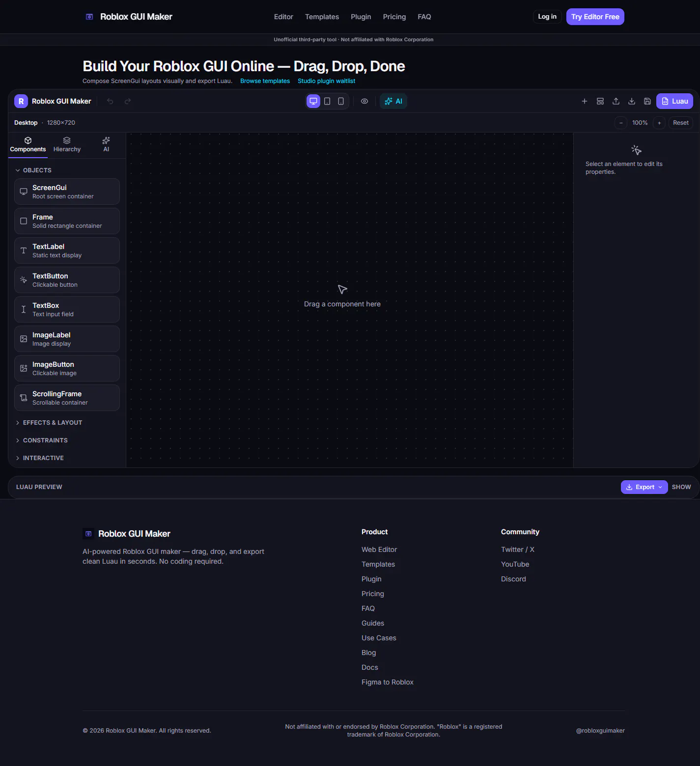Click the TextButton cursor-click icon
Viewport: 700px width, 766px height.
pos(24,280)
